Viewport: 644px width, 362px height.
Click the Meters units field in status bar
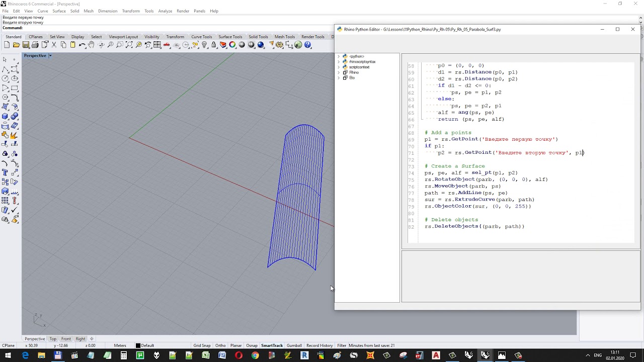coord(120,345)
